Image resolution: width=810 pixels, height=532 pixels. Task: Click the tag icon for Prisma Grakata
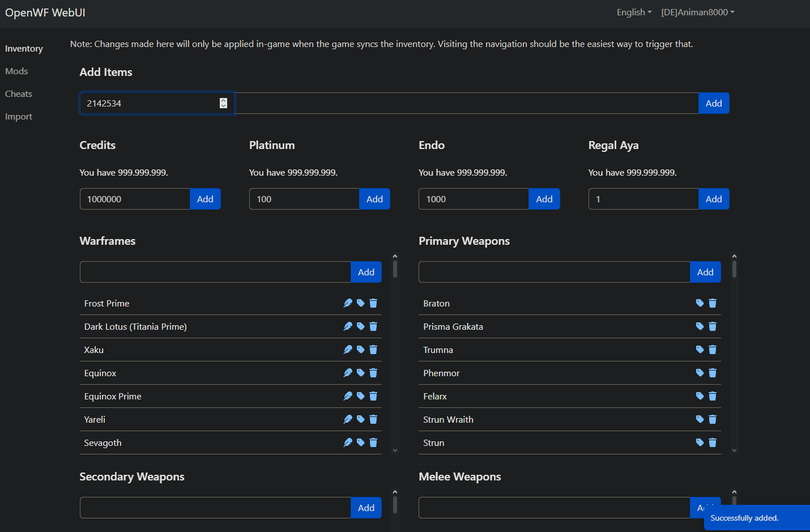click(700, 326)
